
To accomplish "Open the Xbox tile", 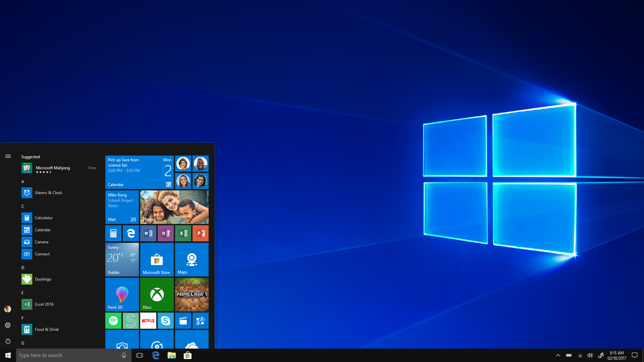I will pos(157,294).
